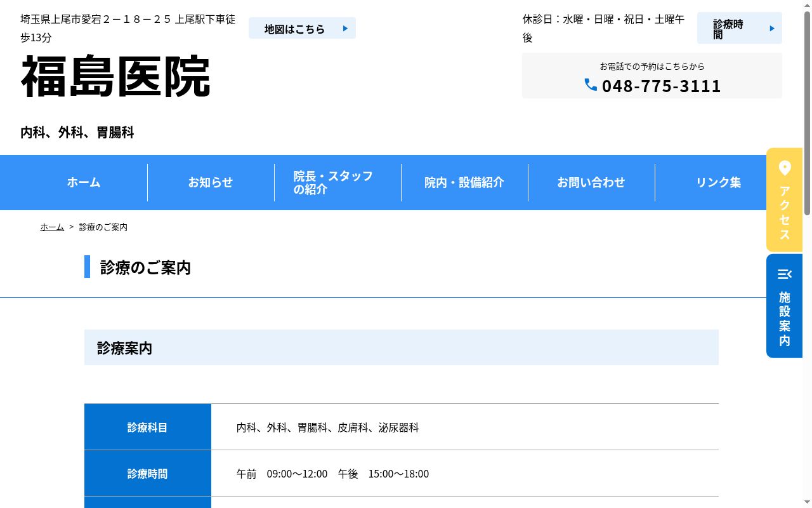
Task: Click the 診療時間 table header cell
Action: point(148,474)
